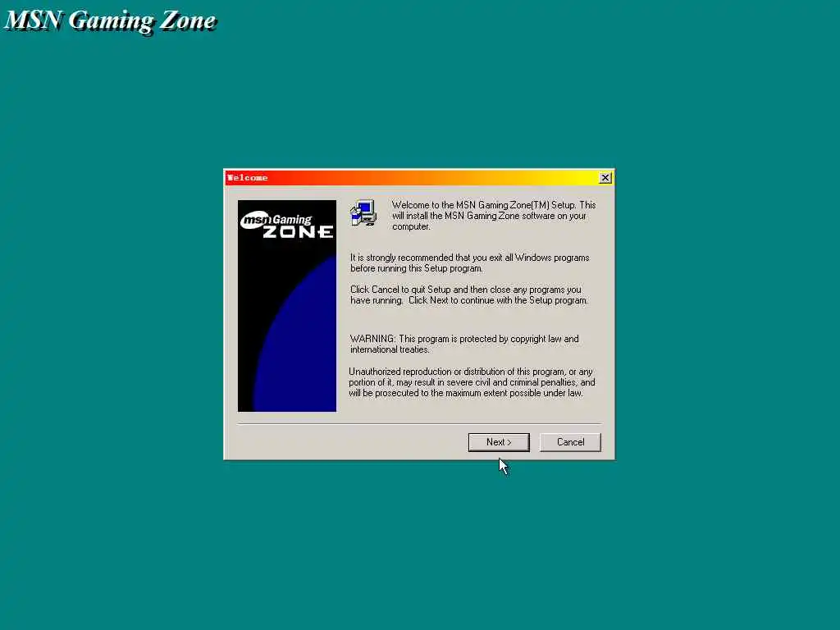Click the 'MSN Gaming Zone' heading on desktop
840x630 pixels.
(111, 21)
